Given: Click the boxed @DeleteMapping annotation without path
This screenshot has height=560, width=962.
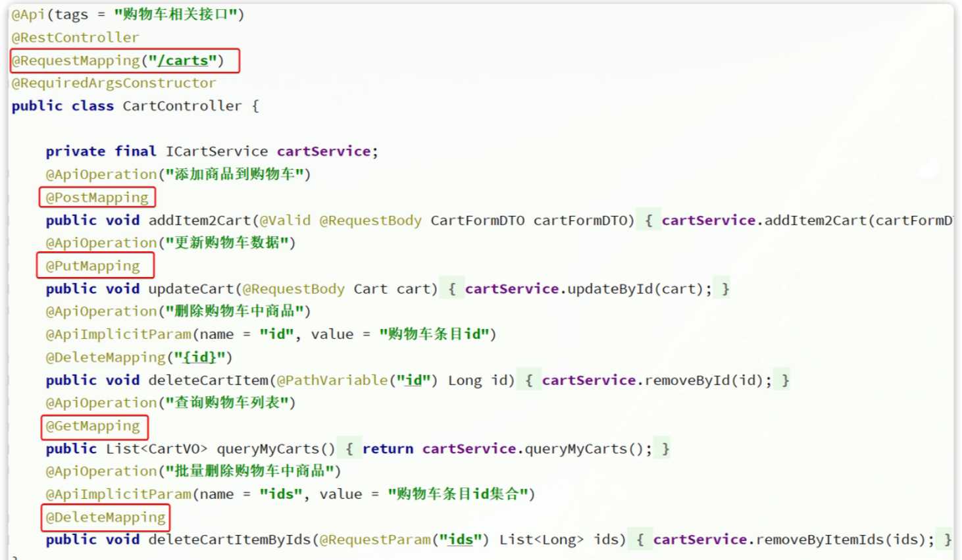Looking at the screenshot, I should (105, 517).
